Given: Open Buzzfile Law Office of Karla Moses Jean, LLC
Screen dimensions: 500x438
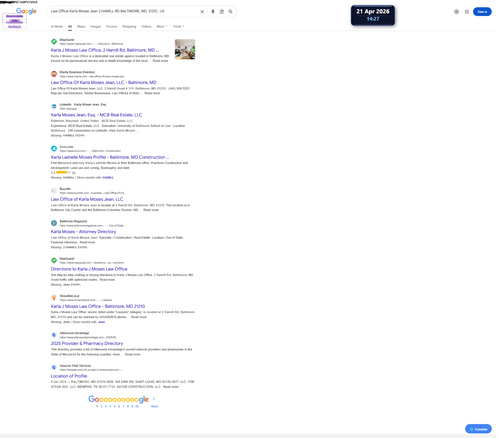Looking at the screenshot, I should click(x=87, y=199).
